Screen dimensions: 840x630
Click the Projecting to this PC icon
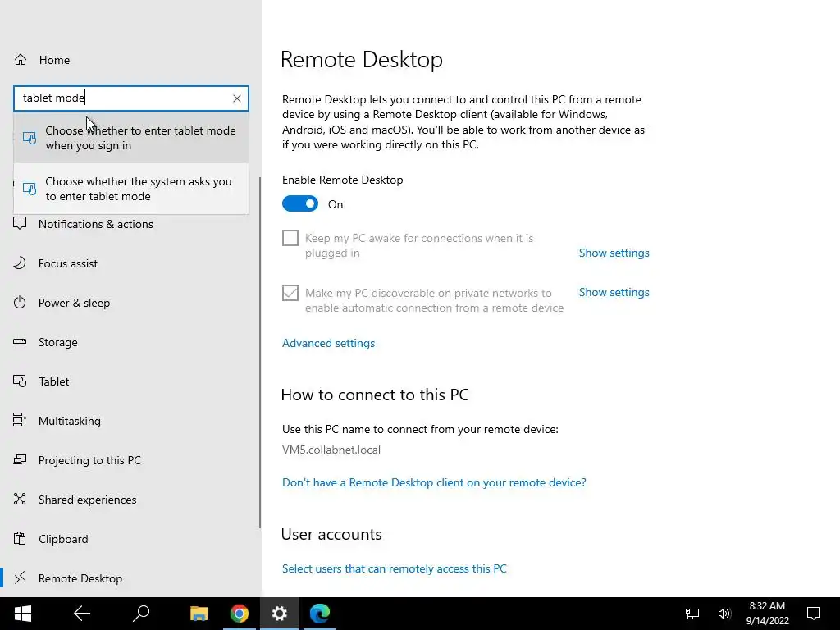pyautogui.click(x=20, y=459)
